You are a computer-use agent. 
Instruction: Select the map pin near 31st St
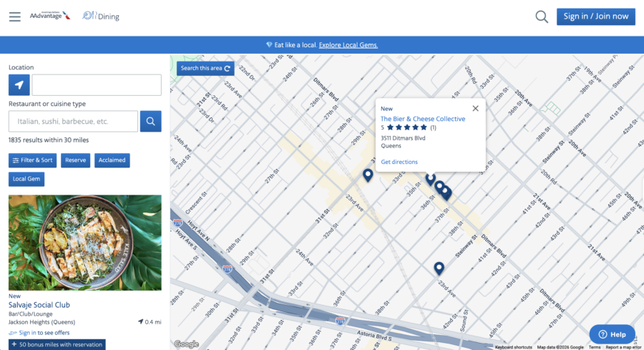pos(368,175)
